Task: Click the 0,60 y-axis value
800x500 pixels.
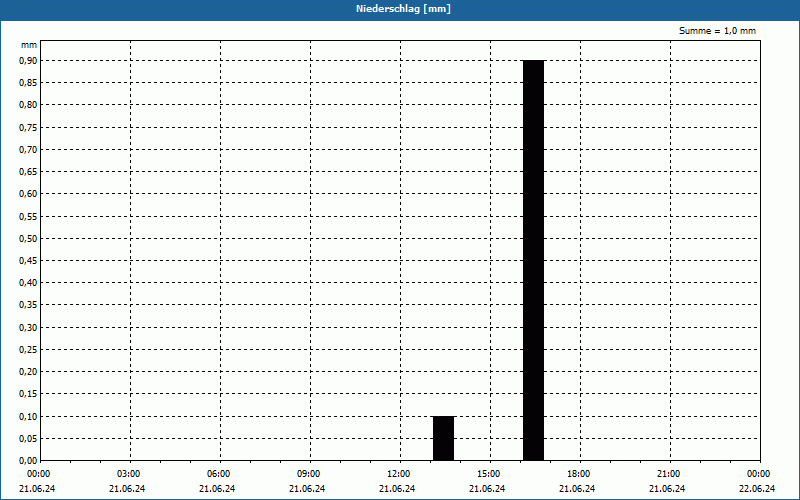Action: point(29,194)
